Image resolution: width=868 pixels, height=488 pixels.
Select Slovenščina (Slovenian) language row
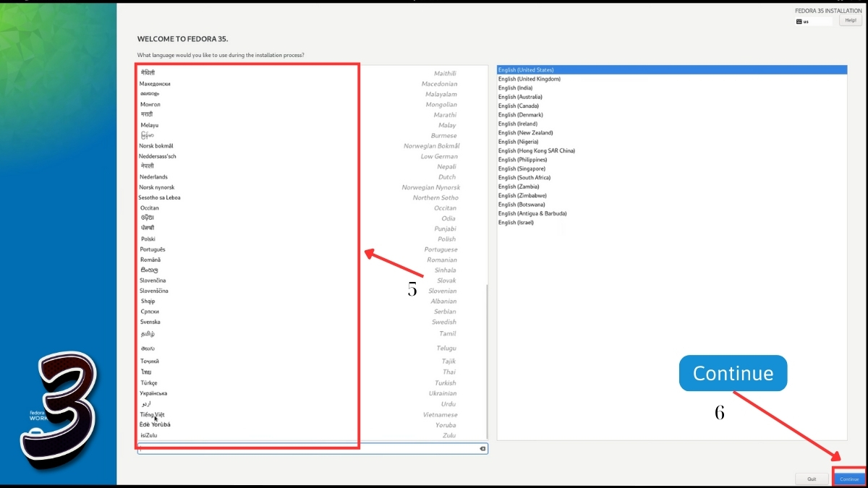coord(311,291)
